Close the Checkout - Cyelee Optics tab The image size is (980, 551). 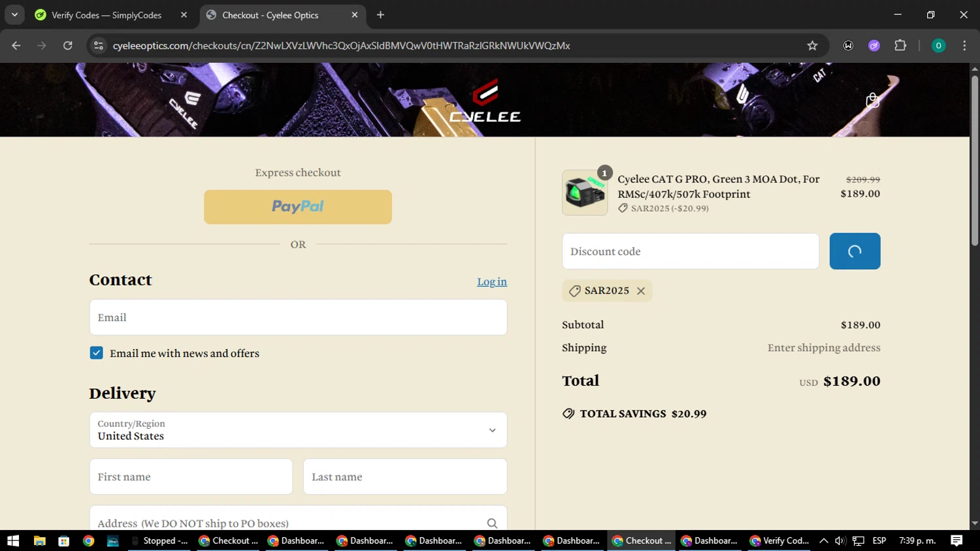[354, 14]
